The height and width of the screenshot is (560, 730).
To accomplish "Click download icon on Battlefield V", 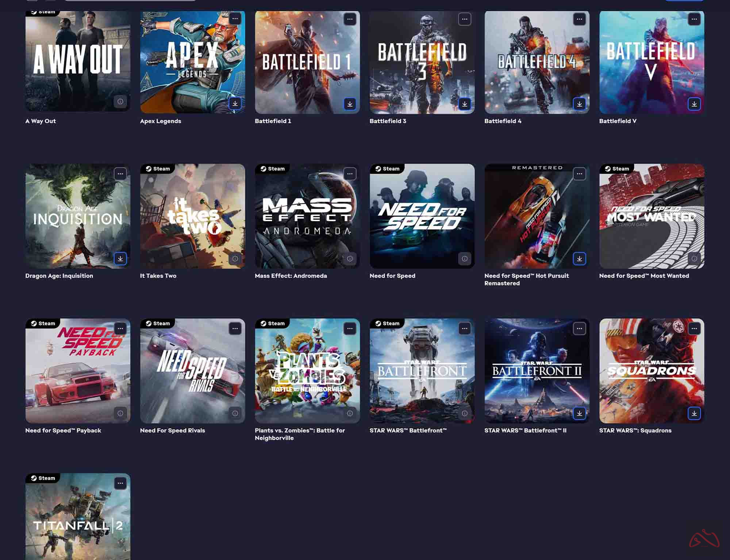I will click(694, 104).
